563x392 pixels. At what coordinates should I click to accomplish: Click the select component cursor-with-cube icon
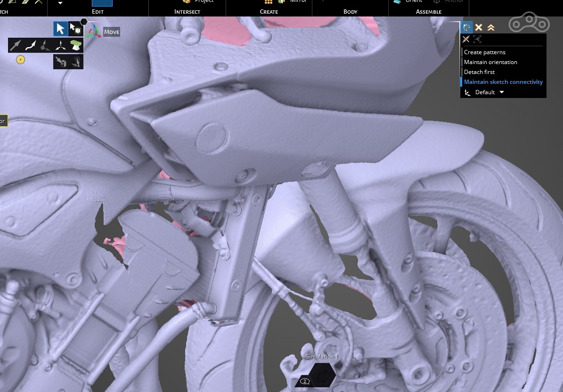(75, 29)
